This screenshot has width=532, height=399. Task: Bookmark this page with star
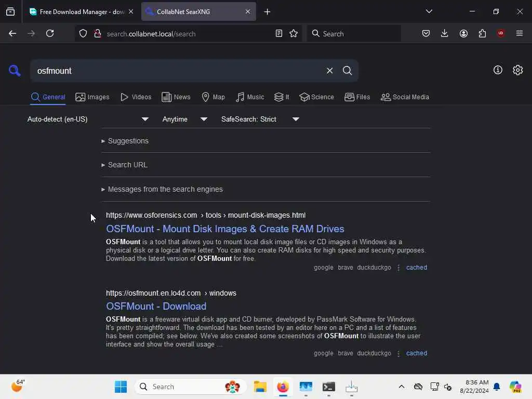(294, 33)
